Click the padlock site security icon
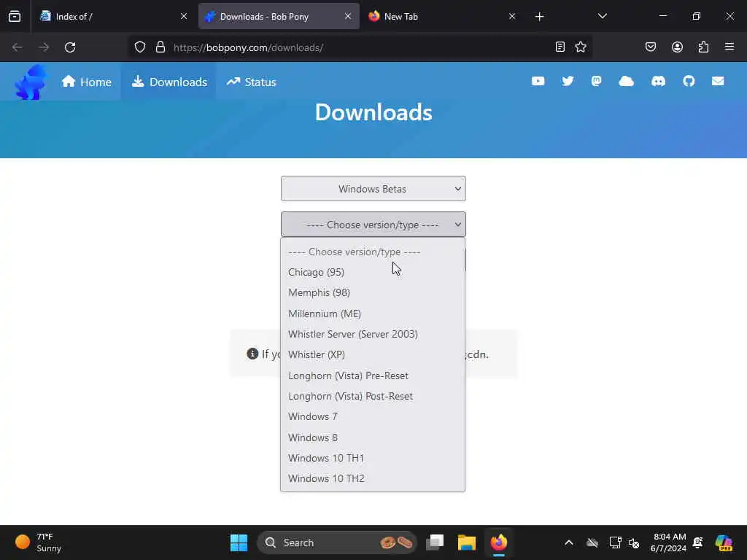The height and width of the screenshot is (560, 747). (160, 47)
